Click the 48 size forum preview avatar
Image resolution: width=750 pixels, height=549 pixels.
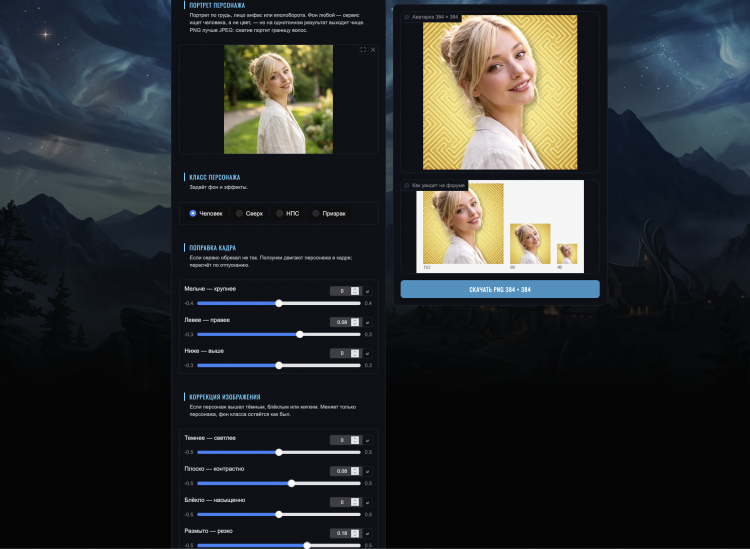point(567,254)
